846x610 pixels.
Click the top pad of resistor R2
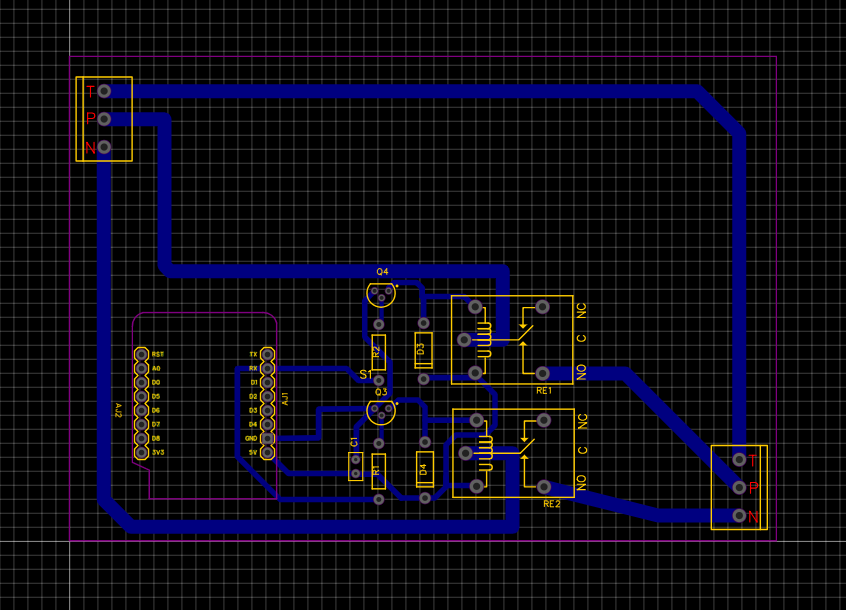(379, 324)
